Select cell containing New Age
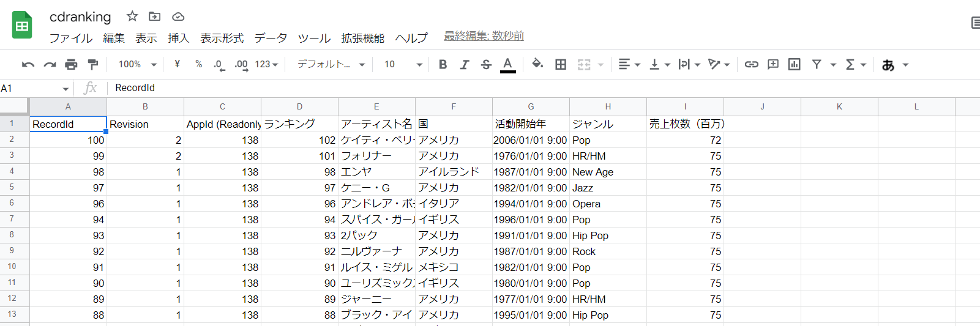 point(608,172)
